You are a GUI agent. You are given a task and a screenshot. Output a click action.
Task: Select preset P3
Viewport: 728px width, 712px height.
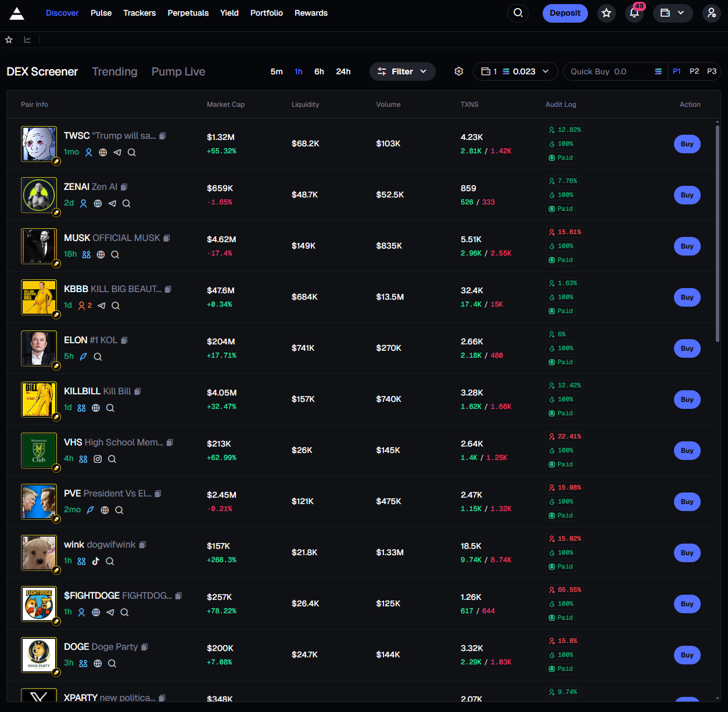coord(712,71)
